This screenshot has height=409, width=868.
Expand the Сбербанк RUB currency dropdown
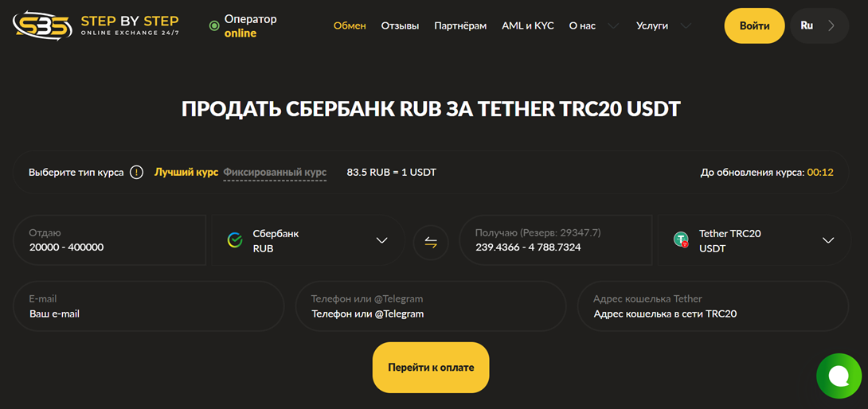(x=308, y=241)
